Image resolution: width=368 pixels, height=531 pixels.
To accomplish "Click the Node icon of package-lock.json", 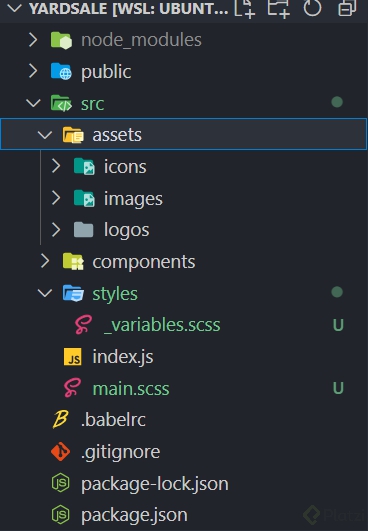I will pyautogui.click(x=61, y=483).
